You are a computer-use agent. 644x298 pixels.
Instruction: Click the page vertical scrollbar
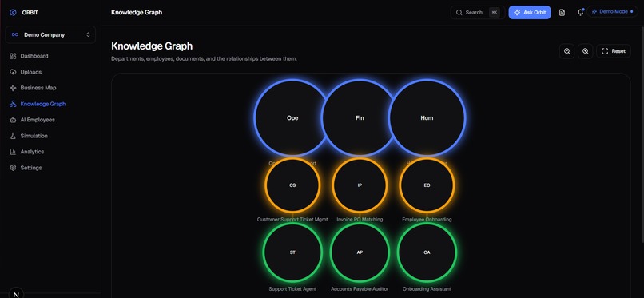[642, 136]
